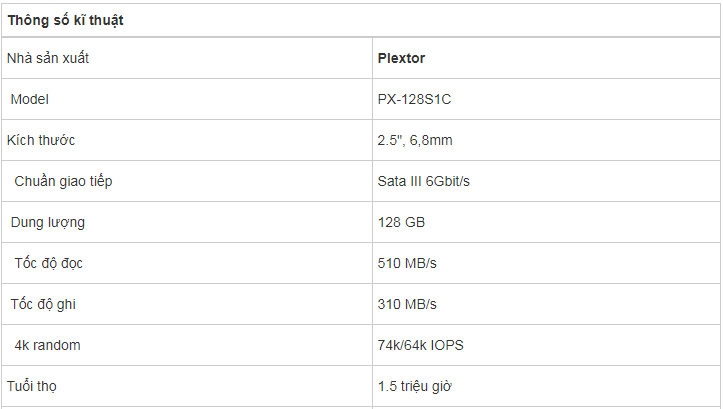Select the '4k random' label cell
Viewport: 723px width, 409px height.
[x=187, y=345]
